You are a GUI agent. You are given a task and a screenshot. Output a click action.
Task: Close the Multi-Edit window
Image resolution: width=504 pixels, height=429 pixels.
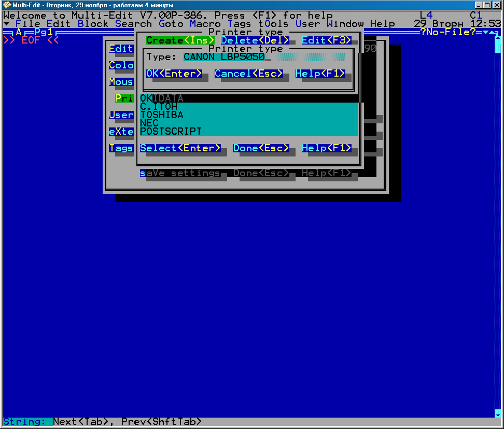tap(496, 5)
